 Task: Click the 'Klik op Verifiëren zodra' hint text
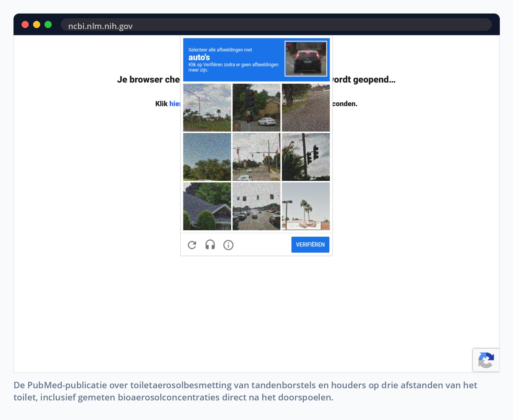click(234, 67)
